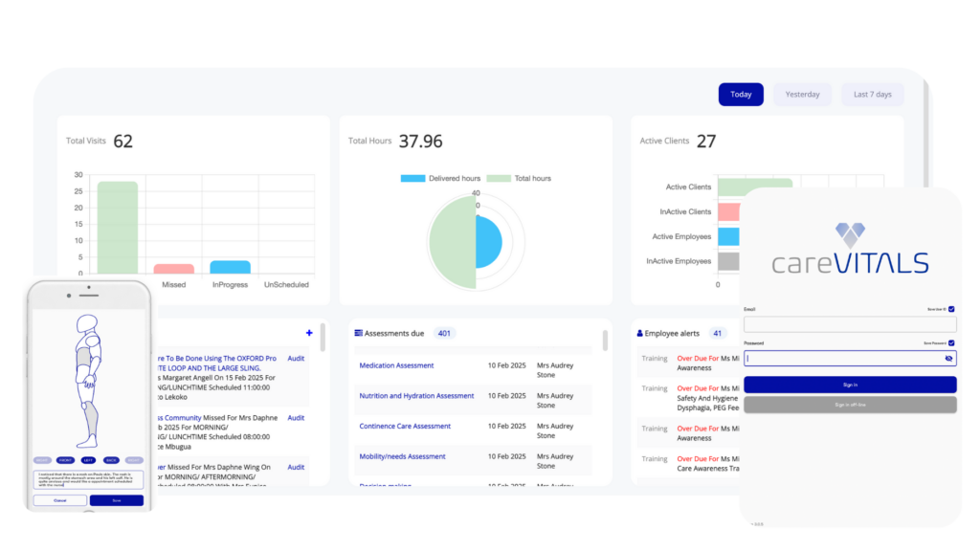Select the Last 7 days tab
980x551 pixels.
point(872,94)
